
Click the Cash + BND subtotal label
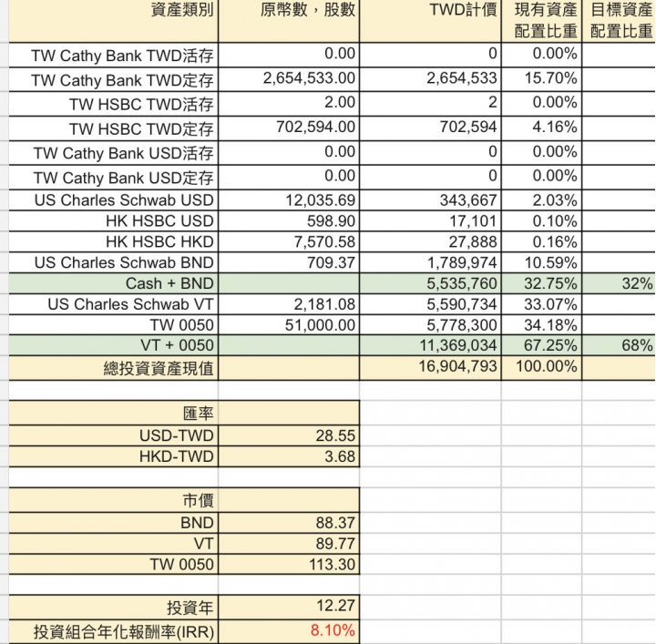point(169,283)
